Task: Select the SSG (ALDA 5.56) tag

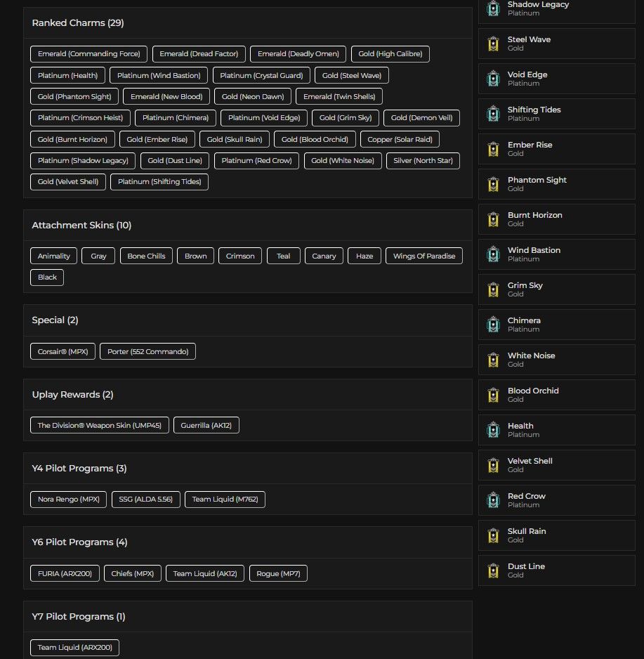Action: coord(146,500)
